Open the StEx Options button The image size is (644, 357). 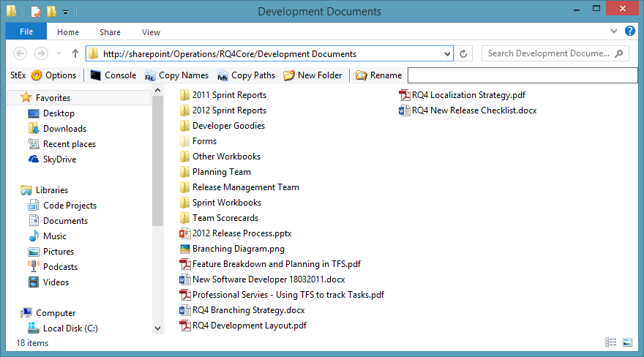tap(54, 75)
